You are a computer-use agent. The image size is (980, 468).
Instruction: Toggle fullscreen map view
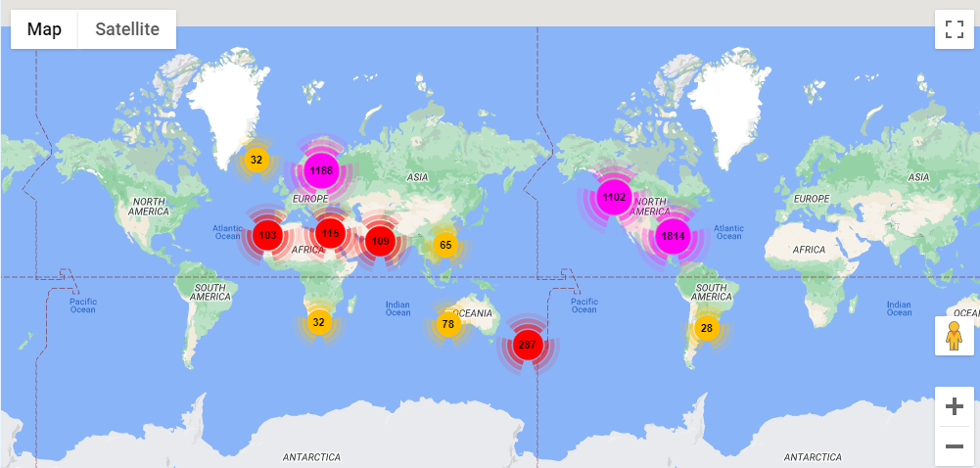click(x=954, y=29)
